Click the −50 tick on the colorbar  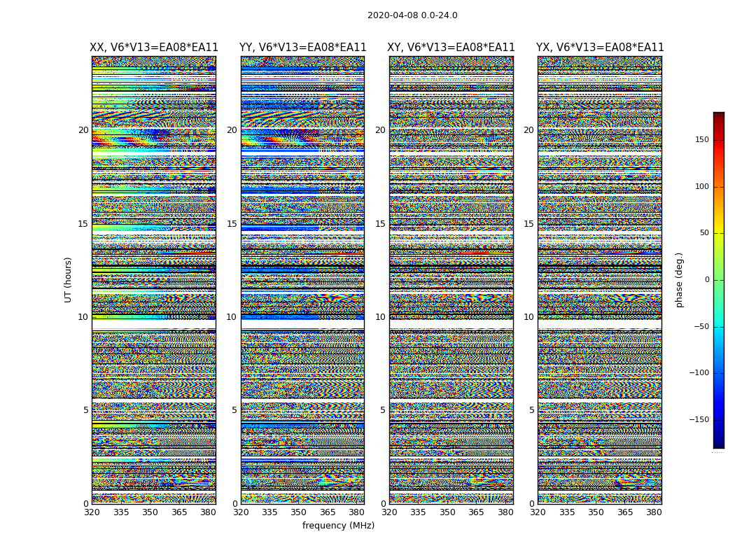(701, 327)
